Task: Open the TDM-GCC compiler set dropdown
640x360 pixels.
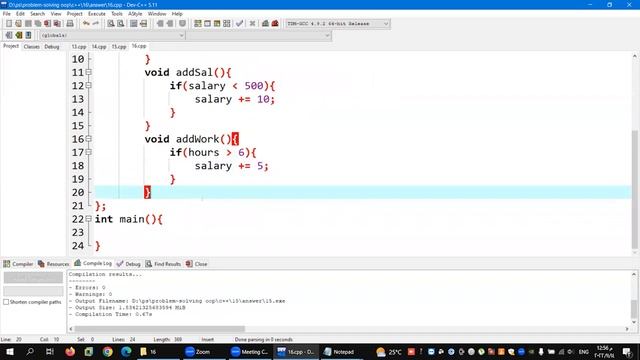Action: pyautogui.click(x=338, y=24)
